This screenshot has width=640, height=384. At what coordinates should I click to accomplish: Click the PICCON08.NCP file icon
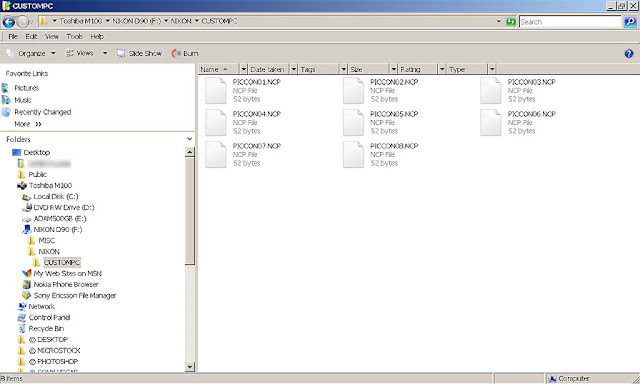[x=353, y=154]
